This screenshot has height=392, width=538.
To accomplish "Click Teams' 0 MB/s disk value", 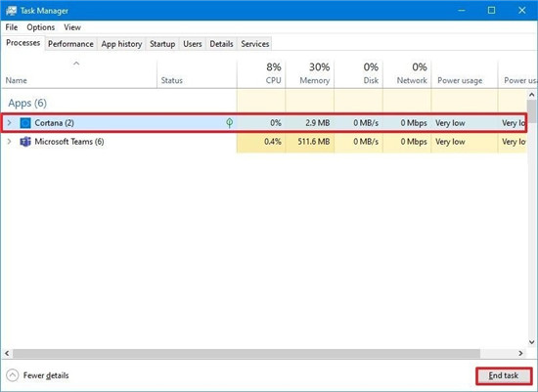I will 366,142.
